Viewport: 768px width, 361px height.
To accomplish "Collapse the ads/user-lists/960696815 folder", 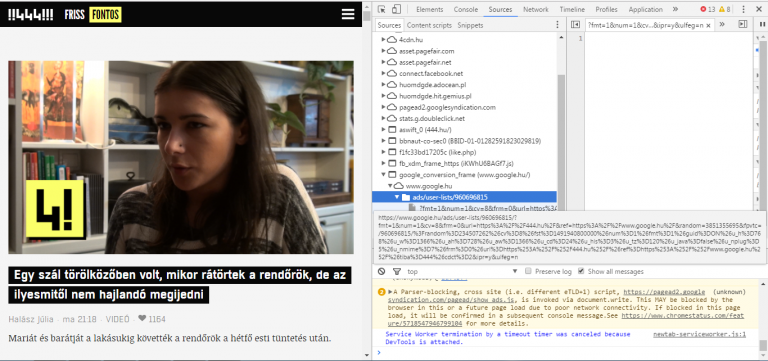I will pos(397,197).
